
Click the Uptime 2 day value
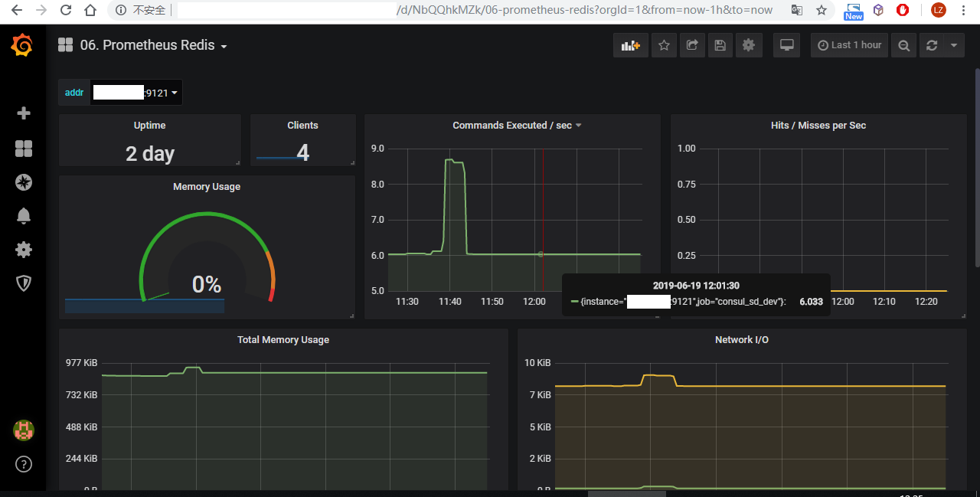click(x=150, y=153)
